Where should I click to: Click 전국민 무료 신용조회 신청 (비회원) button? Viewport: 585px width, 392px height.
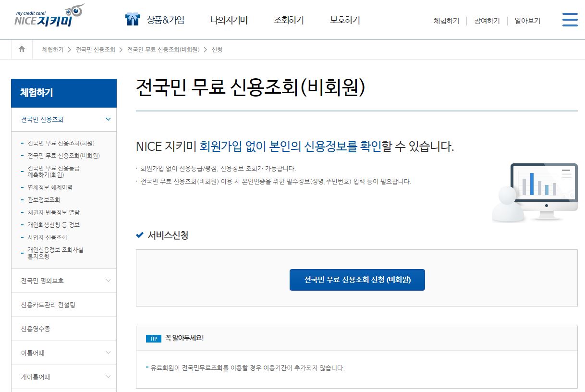357,280
